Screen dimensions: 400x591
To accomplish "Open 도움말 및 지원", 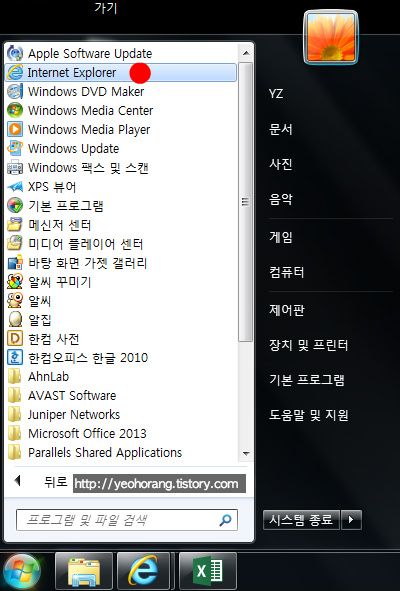I will 308,415.
